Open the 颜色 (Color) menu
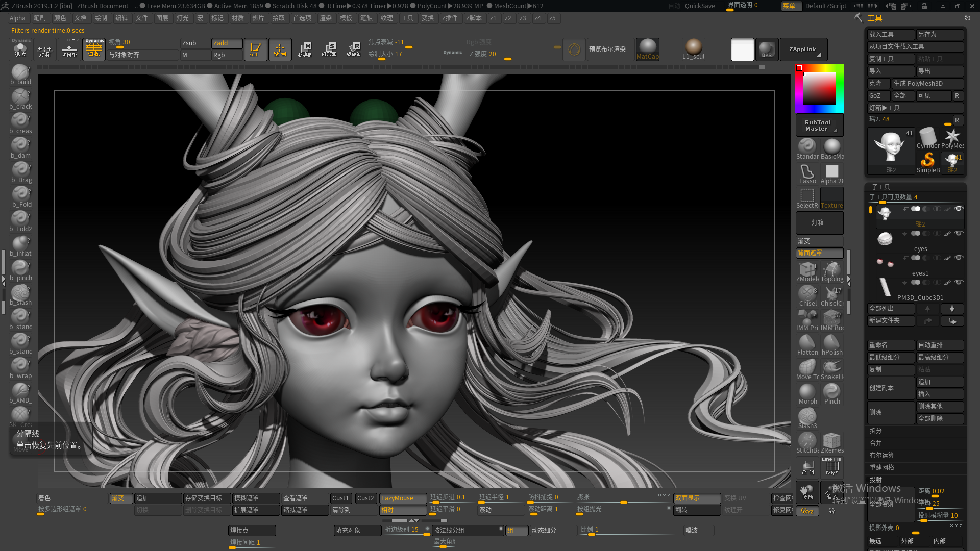Viewport: 980px width, 551px height. [x=60, y=18]
